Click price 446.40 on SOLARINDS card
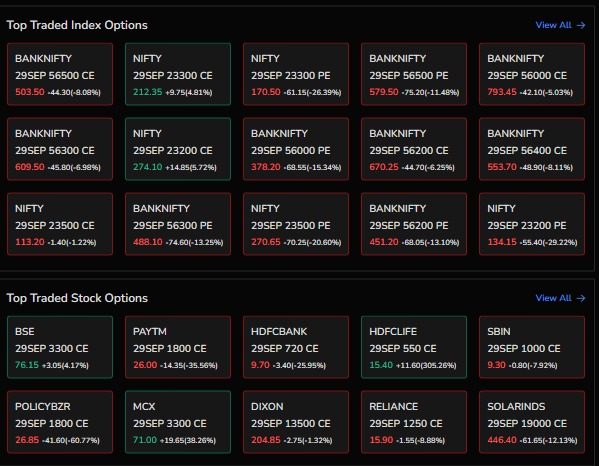599x466 pixels. [502, 440]
